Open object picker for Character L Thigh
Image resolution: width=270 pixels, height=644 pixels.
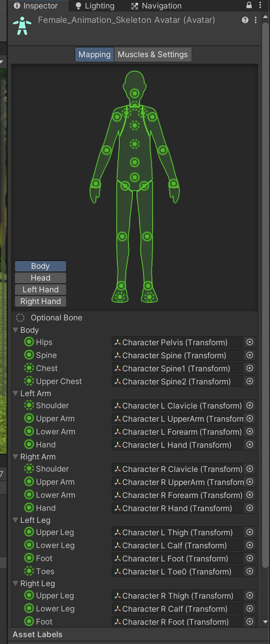[250, 532]
